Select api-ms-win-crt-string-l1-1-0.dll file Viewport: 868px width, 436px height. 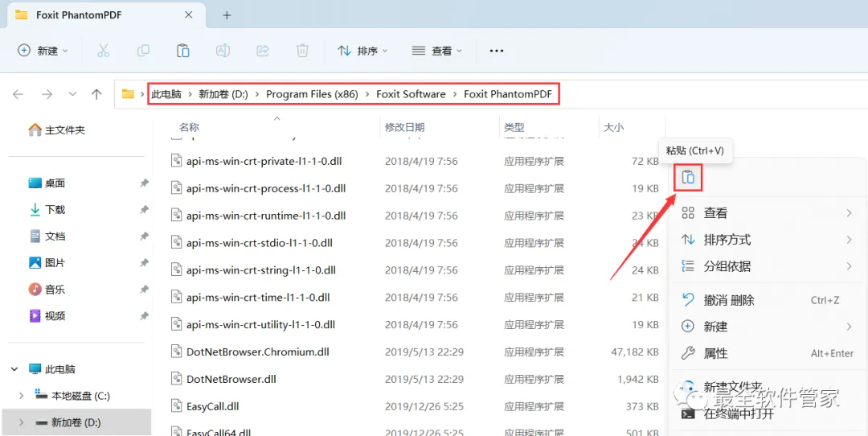(x=260, y=269)
